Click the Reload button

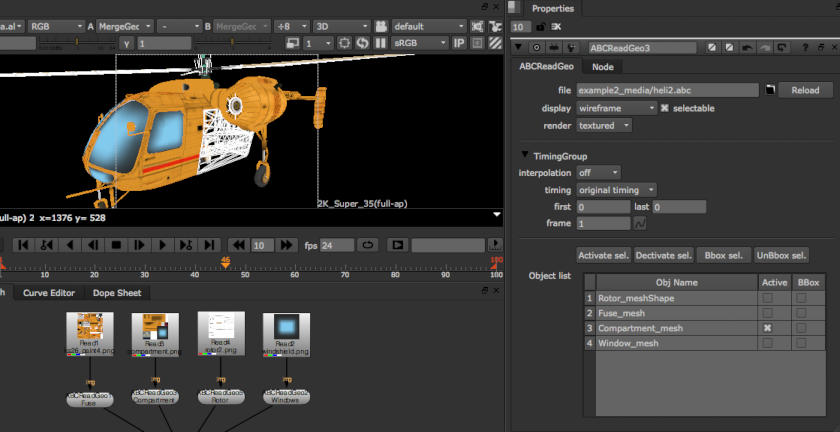[805, 90]
